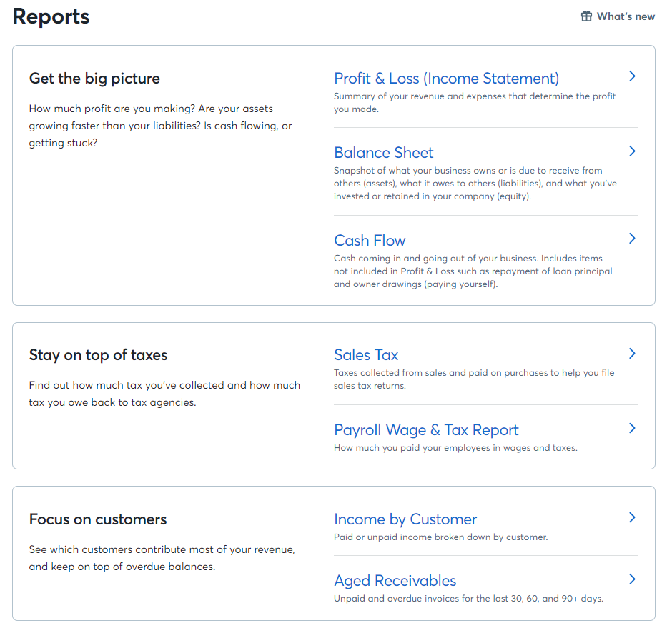Click the Get the big picture heading
This screenshot has width=672, height=633.
click(x=94, y=79)
